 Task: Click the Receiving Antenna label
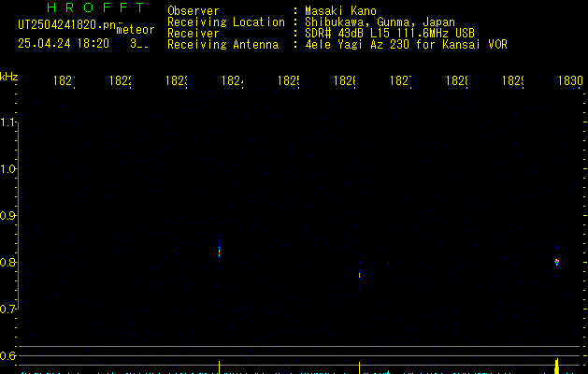pyautogui.click(x=223, y=45)
